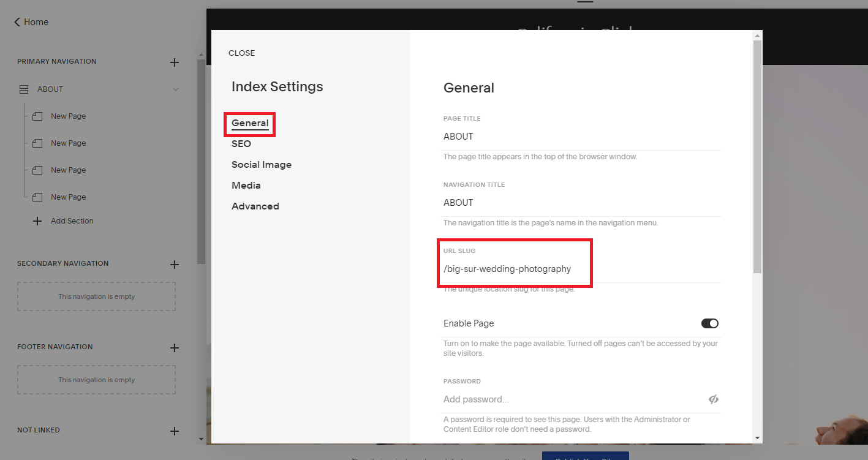Click the plus icon beside Add Section
Image resolution: width=868 pixels, height=460 pixels.
37,221
